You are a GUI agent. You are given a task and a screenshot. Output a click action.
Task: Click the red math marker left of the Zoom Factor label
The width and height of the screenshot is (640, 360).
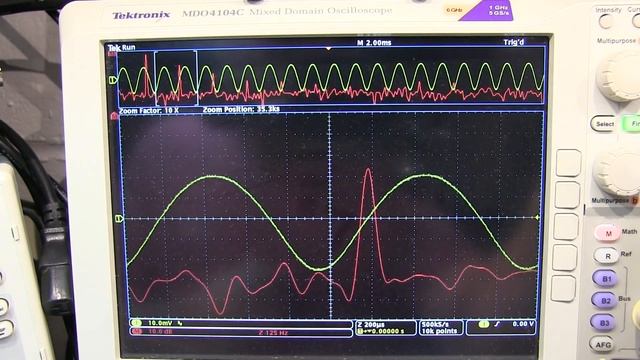tap(114, 116)
